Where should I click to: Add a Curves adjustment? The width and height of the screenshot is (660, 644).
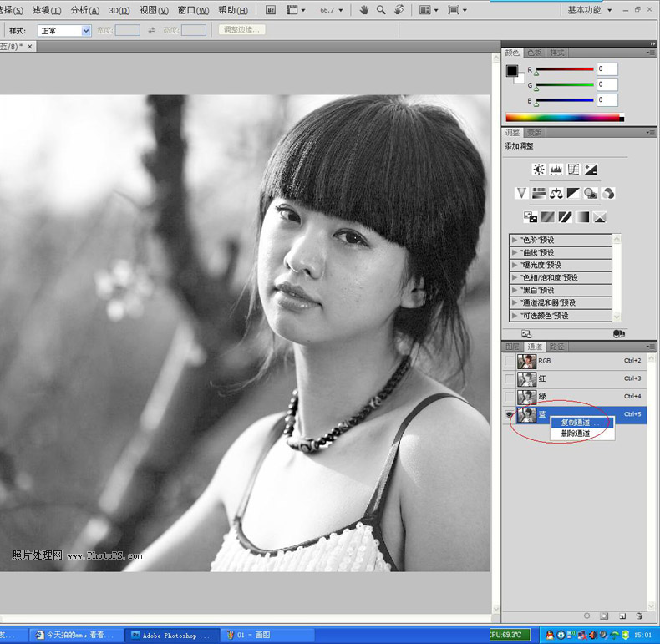pos(573,170)
